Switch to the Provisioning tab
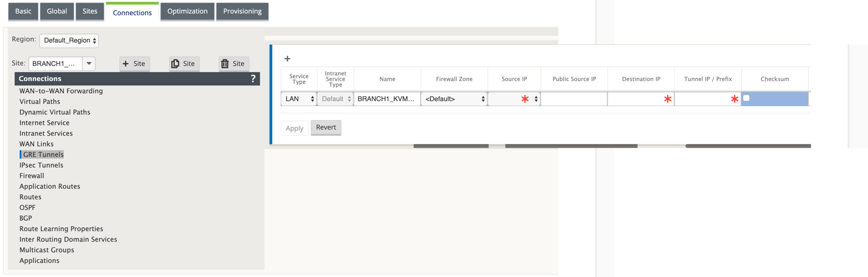868x277 pixels. 242,11
